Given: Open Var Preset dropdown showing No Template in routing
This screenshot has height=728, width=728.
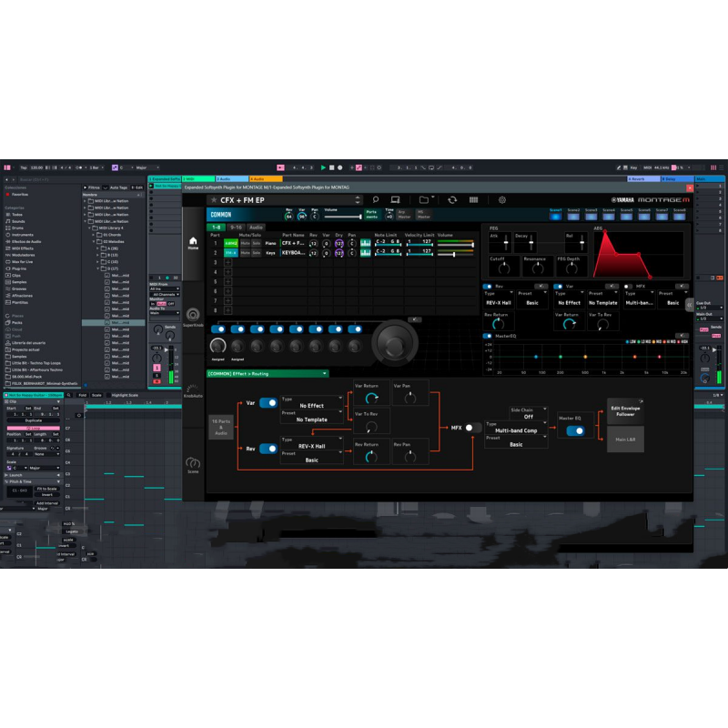Looking at the screenshot, I should click(x=312, y=417).
